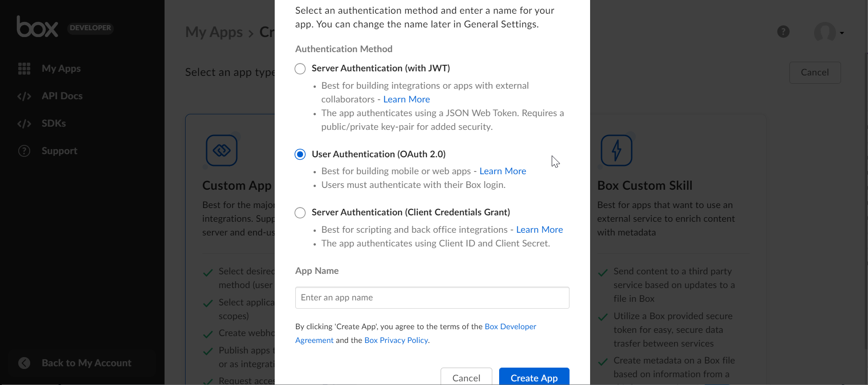The width and height of the screenshot is (868, 385).
Task: Open the help question mark icon top right
Action: 783,31
